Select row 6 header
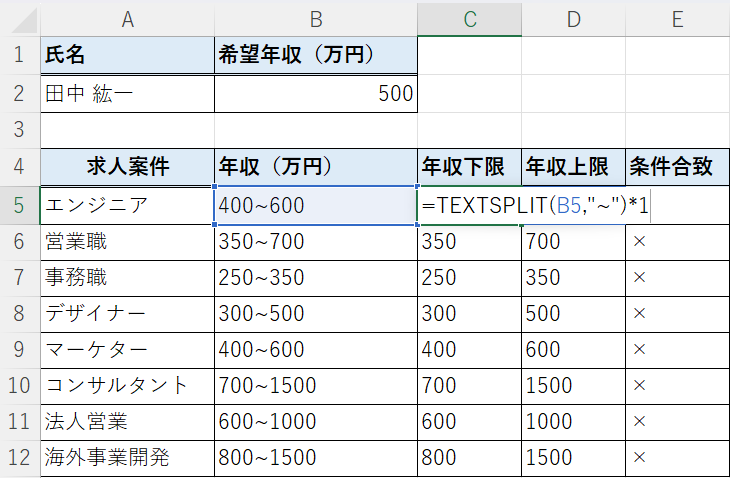Image resolution: width=730 pixels, height=478 pixels. click(x=20, y=242)
